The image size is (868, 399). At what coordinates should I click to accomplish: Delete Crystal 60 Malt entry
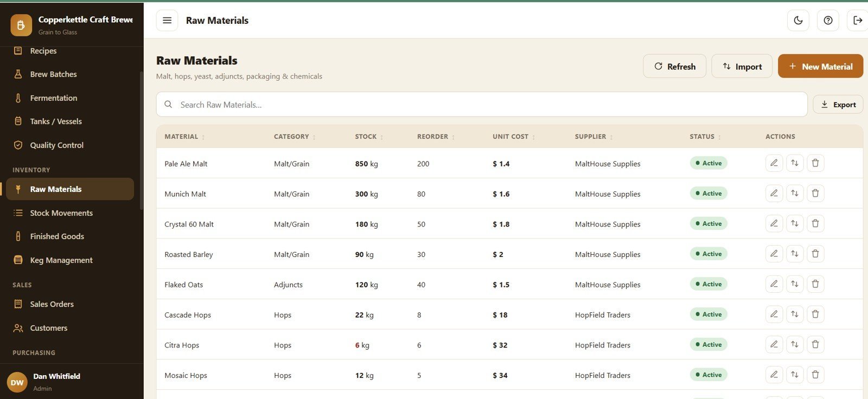coord(815,224)
